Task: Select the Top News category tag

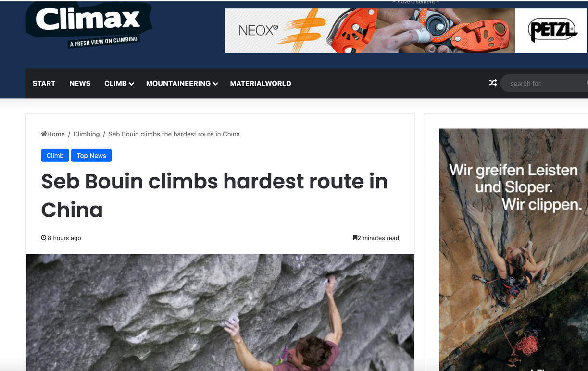Action: [x=91, y=155]
